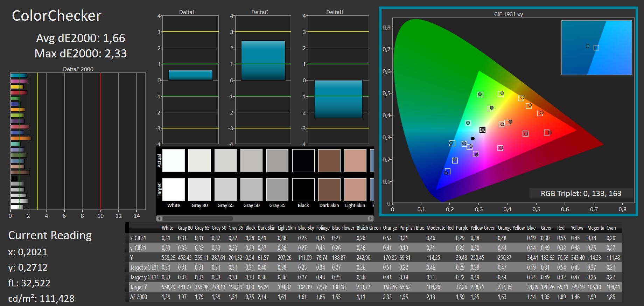Click the white point marker on the CIE diagram
This screenshot has height=306, width=644.
(482, 130)
